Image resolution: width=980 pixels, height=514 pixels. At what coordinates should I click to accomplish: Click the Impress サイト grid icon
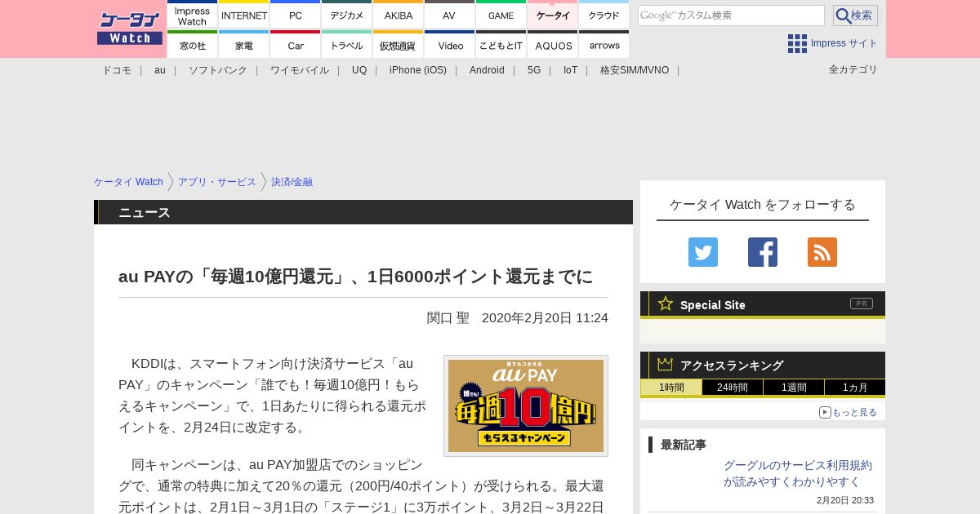(797, 43)
